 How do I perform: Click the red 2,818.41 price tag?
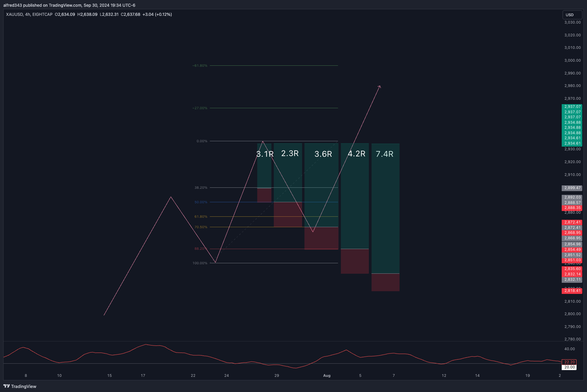pos(572,291)
